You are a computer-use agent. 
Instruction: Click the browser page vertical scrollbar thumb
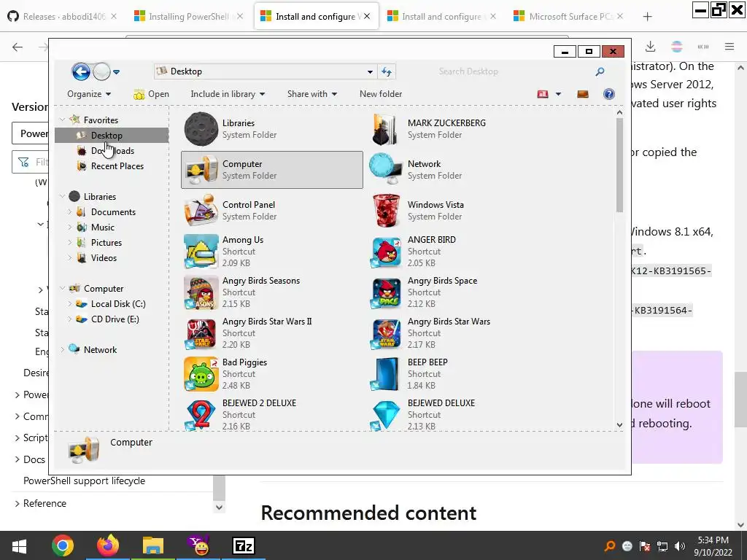[741, 399]
